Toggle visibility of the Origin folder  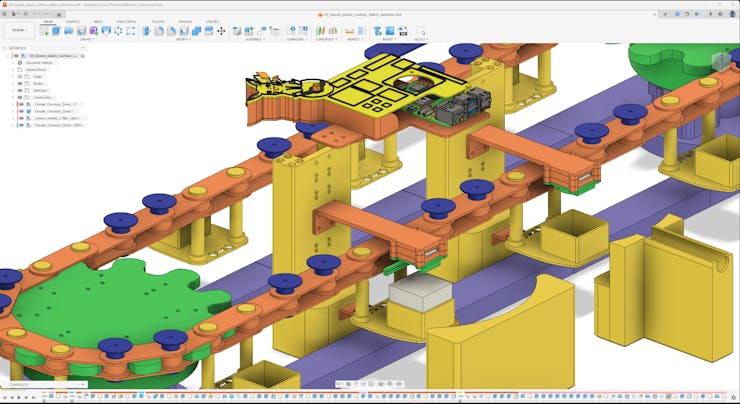click(20, 76)
